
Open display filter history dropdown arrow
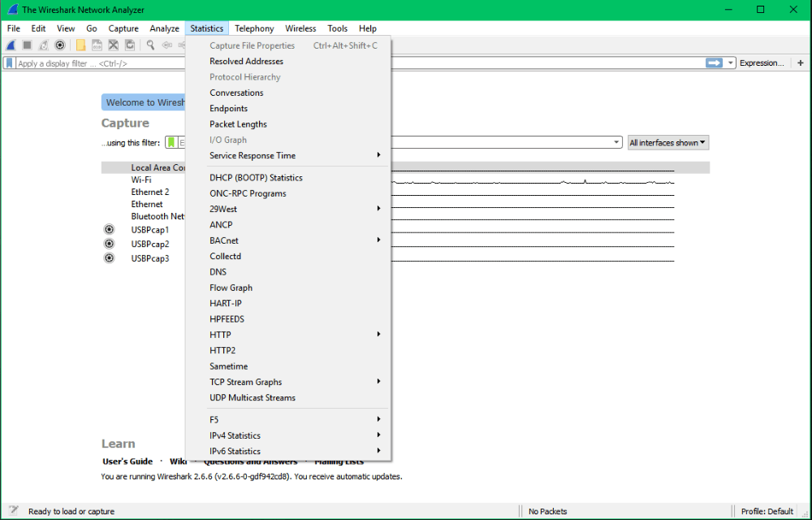click(x=730, y=63)
